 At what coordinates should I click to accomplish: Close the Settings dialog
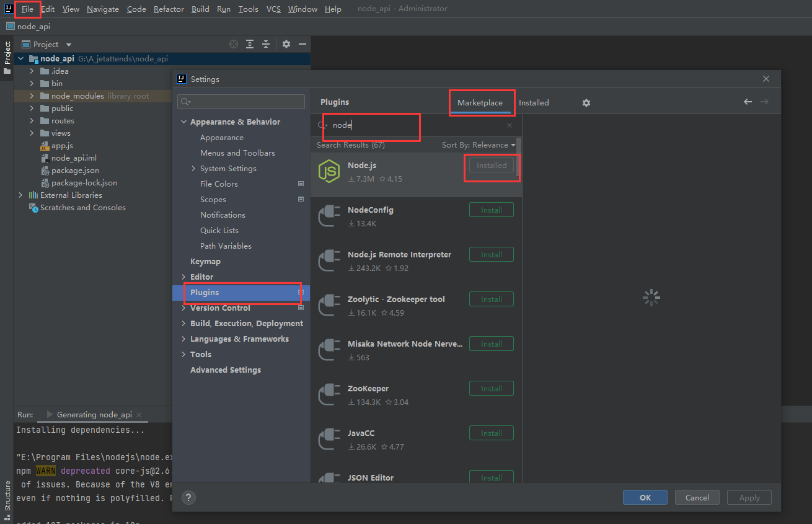click(x=766, y=79)
